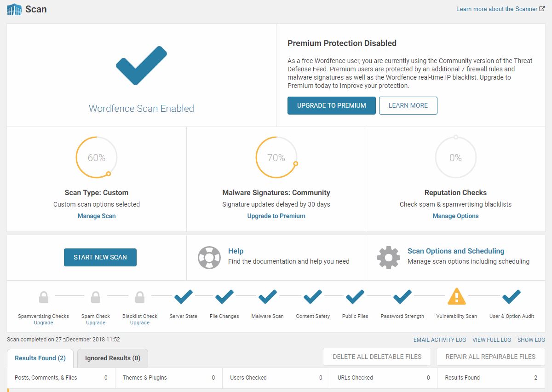Start a new scan
This screenshot has width=552, height=392.
click(100, 257)
